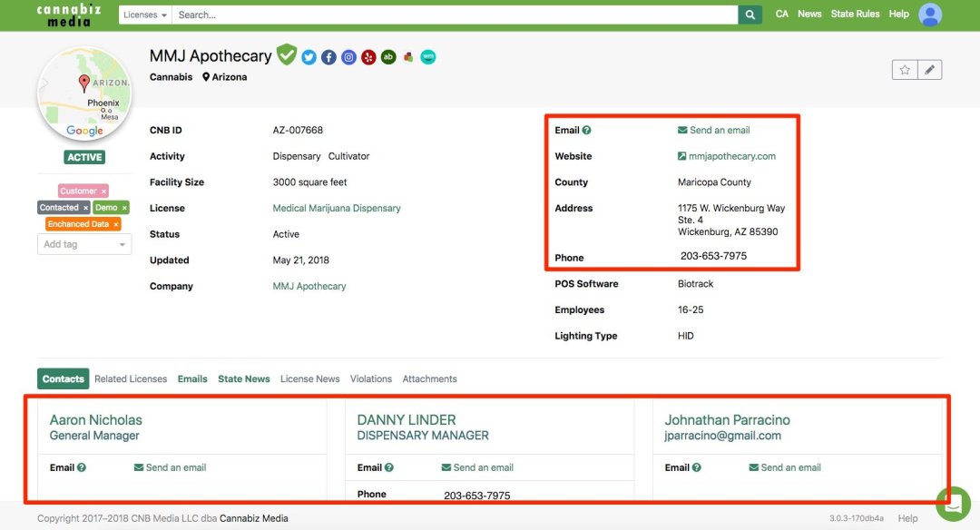The image size is (980, 530).
Task: Open State Rules in the top navigation
Action: (855, 14)
